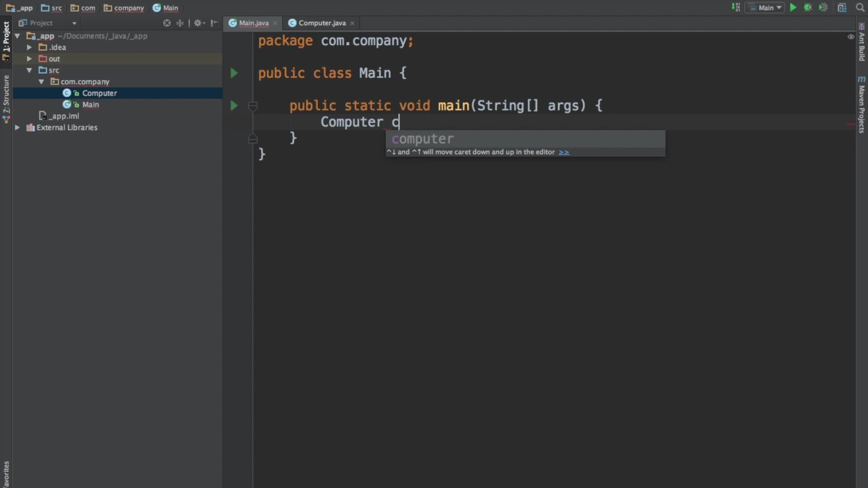Open the Project Structure icon in toolbar
868x488 pixels.
pyautogui.click(x=842, y=8)
